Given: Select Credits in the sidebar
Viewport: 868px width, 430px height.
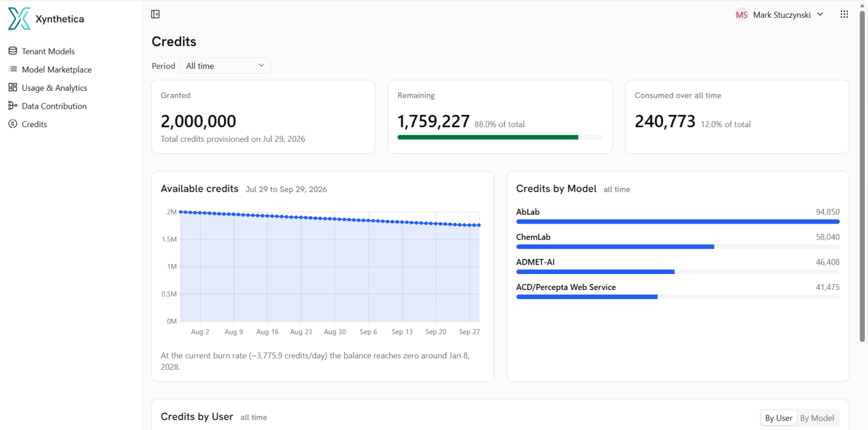Looking at the screenshot, I should click(x=34, y=124).
